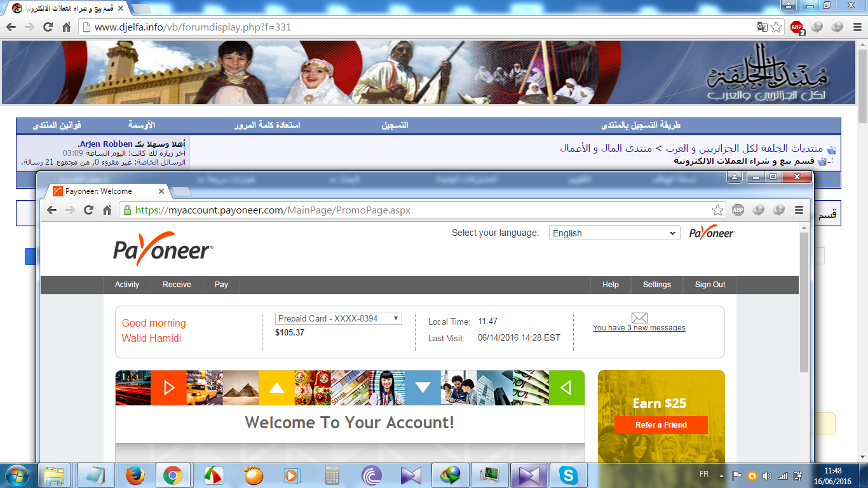
Task: Show hidden system tray icons
Action: [x=721, y=475]
